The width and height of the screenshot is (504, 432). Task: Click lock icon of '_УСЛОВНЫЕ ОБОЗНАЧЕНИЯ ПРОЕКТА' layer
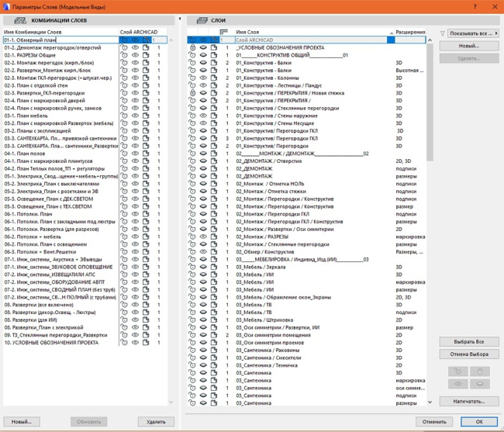[x=192, y=47]
